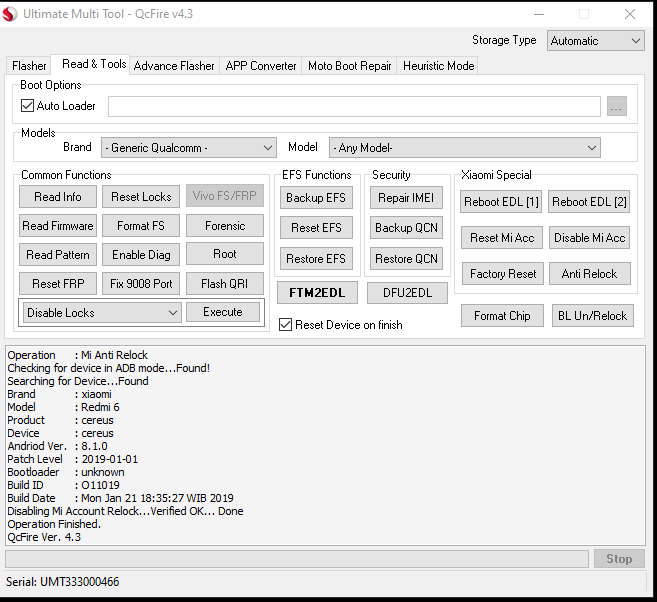This screenshot has width=657, height=602.
Task: Click the Execute button
Action: click(223, 312)
